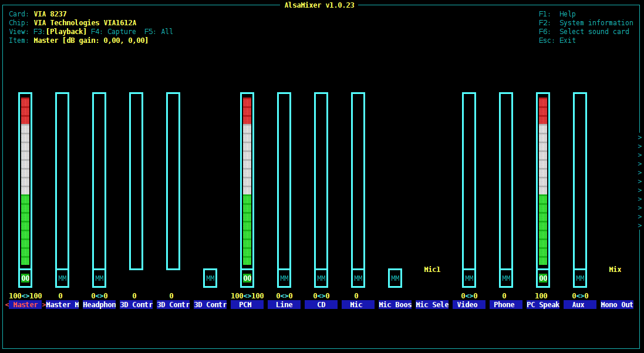Image resolution: width=644 pixels, height=353 pixels.
Task: Unmute the Line channel
Action: point(284,278)
